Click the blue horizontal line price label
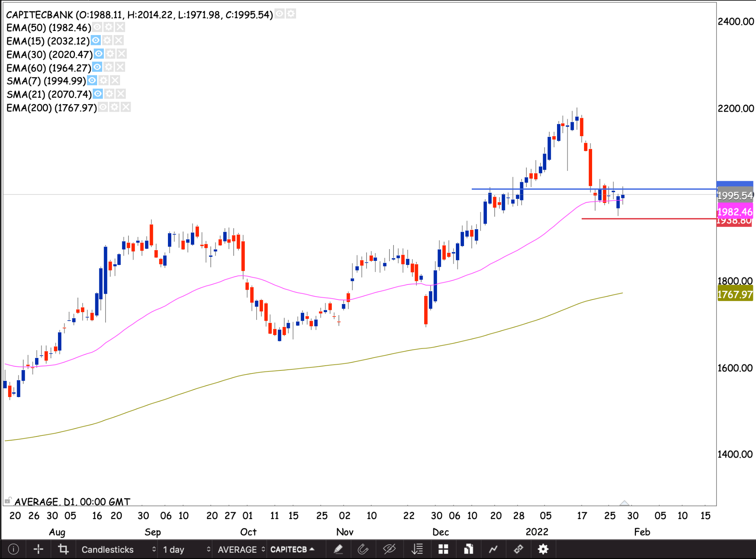The width and height of the screenshot is (756, 559). tap(735, 184)
